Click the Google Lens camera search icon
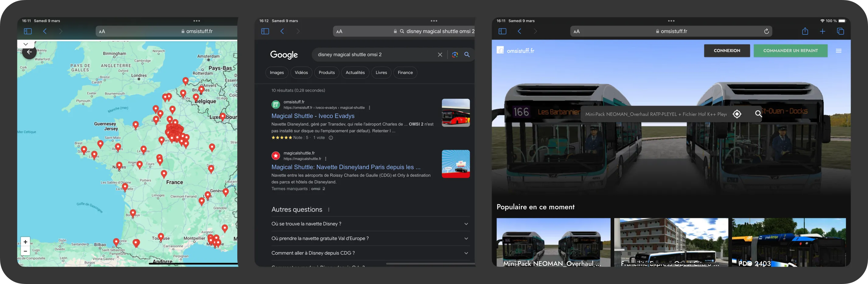868x284 pixels. (x=455, y=55)
